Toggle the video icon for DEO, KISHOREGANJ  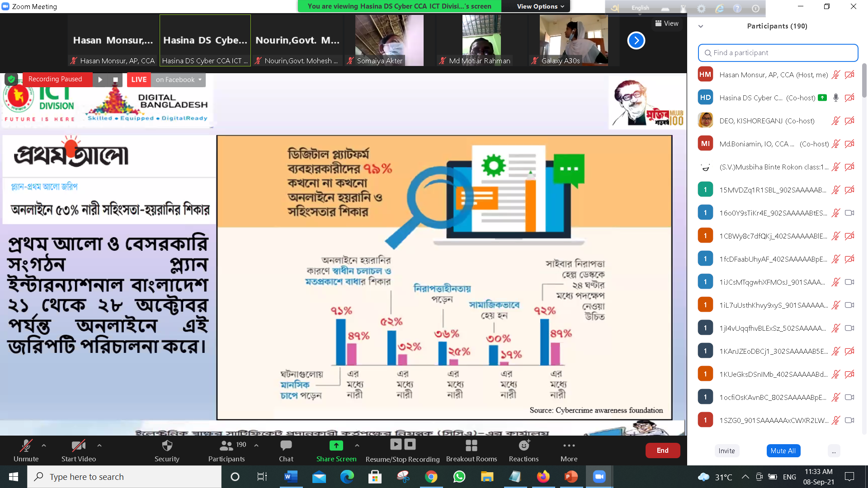pyautogui.click(x=850, y=121)
